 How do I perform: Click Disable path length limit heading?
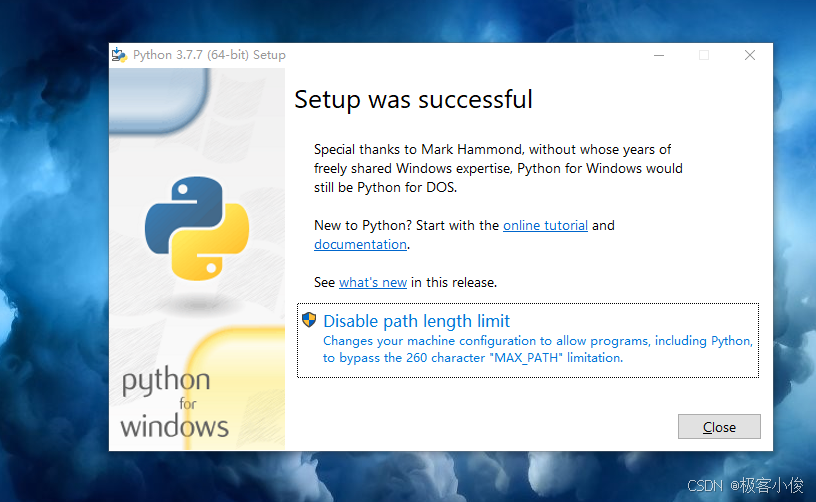click(416, 321)
